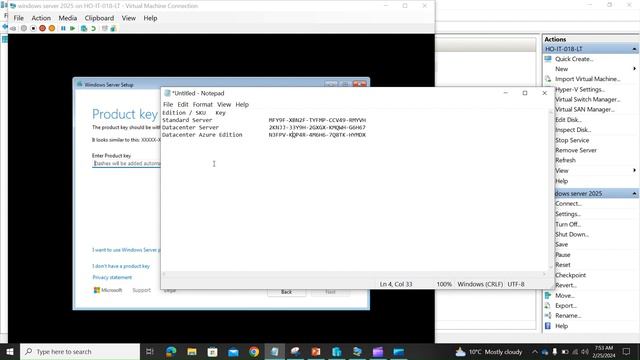Viewport: 640px width, 360px height.
Task: Click the orange Save state toolbar icon
Action: pos(52,28)
